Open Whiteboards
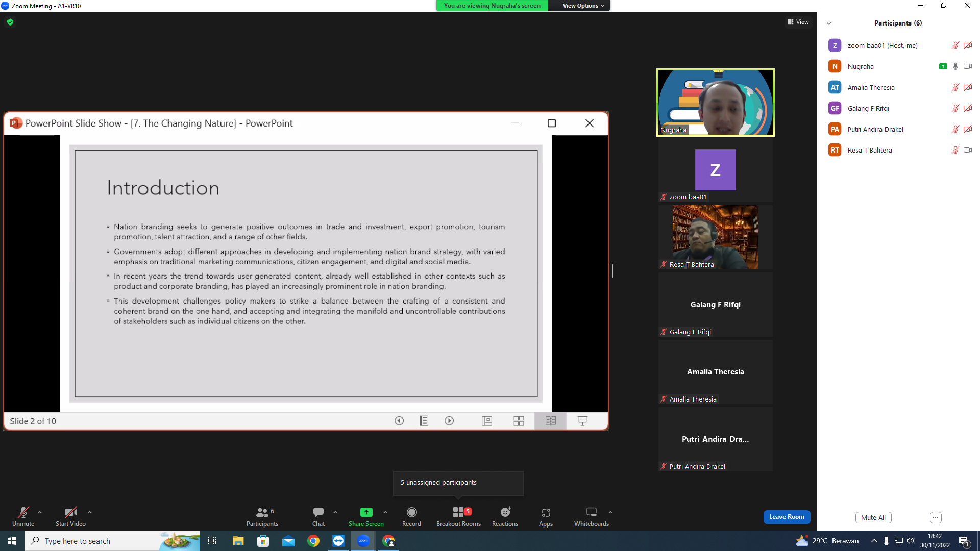The width and height of the screenshot is (980, 551). (x=591, y=516)
